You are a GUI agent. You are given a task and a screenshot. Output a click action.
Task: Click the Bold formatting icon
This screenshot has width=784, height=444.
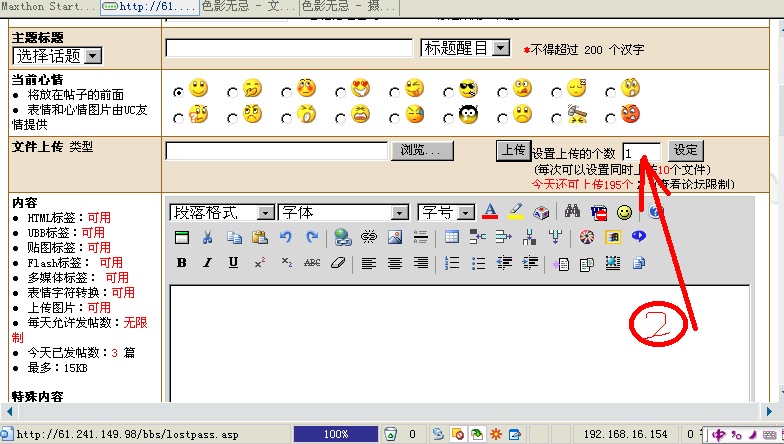(x=181, y=263)
